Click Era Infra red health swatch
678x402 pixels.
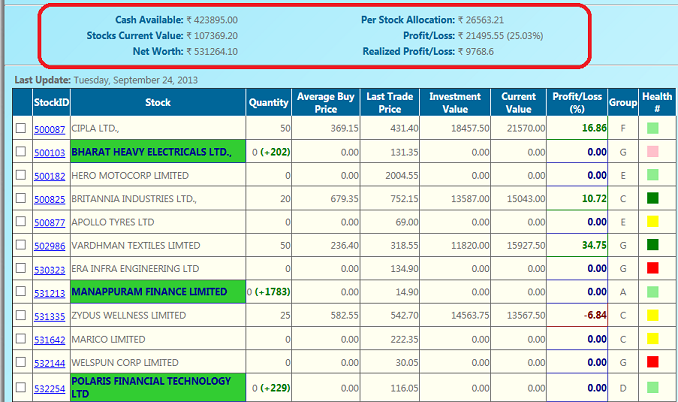tap(652, 268)
